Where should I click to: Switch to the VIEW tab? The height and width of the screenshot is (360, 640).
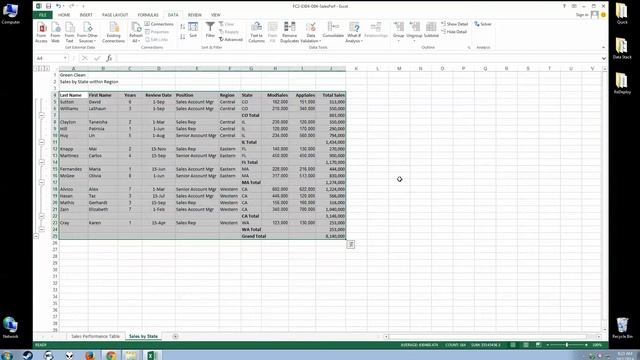click(216, 15)
